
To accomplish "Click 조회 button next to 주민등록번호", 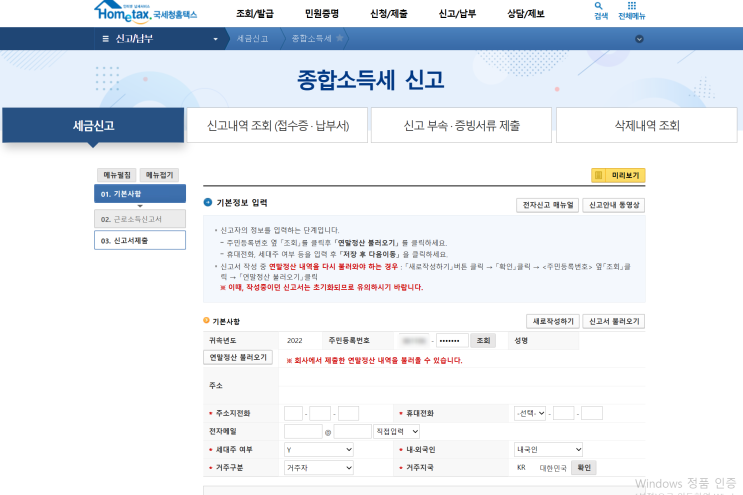I will pos(483,341).
